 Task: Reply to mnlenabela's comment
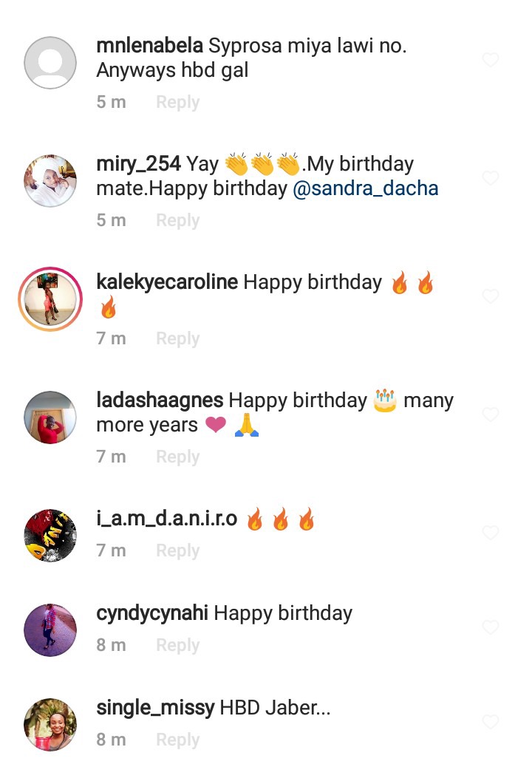(178, 102)
